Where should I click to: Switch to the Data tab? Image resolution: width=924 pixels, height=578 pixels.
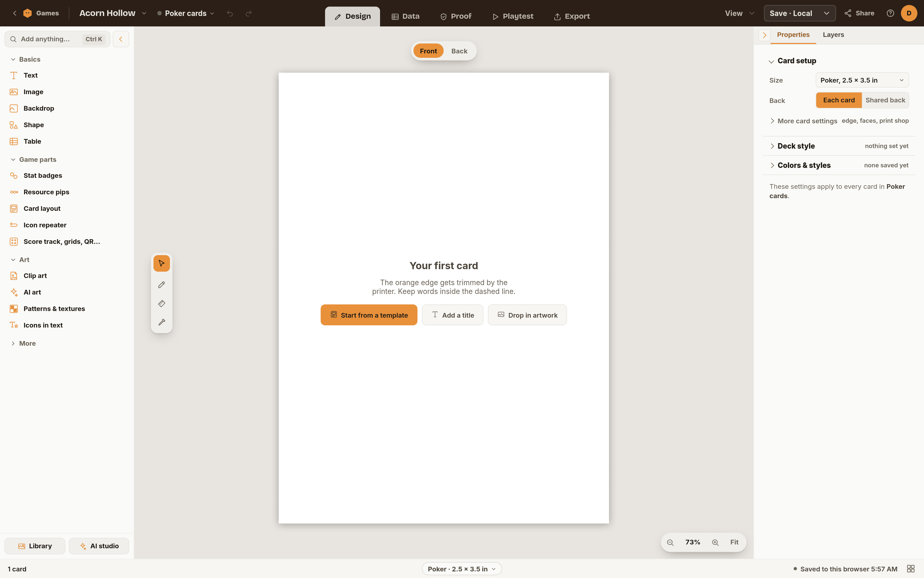[x=406, y=17]
